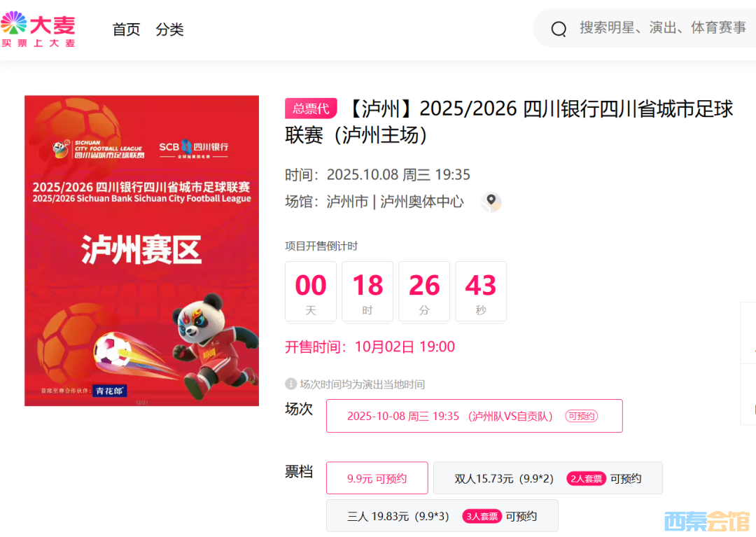Click the 2人套票 tag
The image size is (756, 537).
pos(586,479)
